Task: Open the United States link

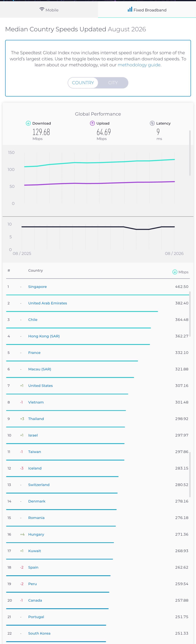Action: point(41,386)
